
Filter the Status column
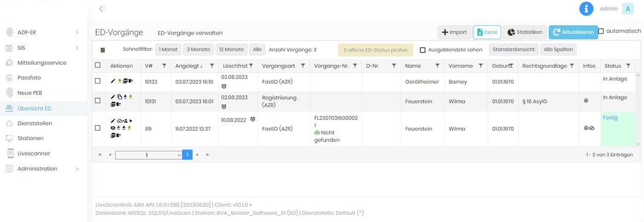[x=628, y=65]
